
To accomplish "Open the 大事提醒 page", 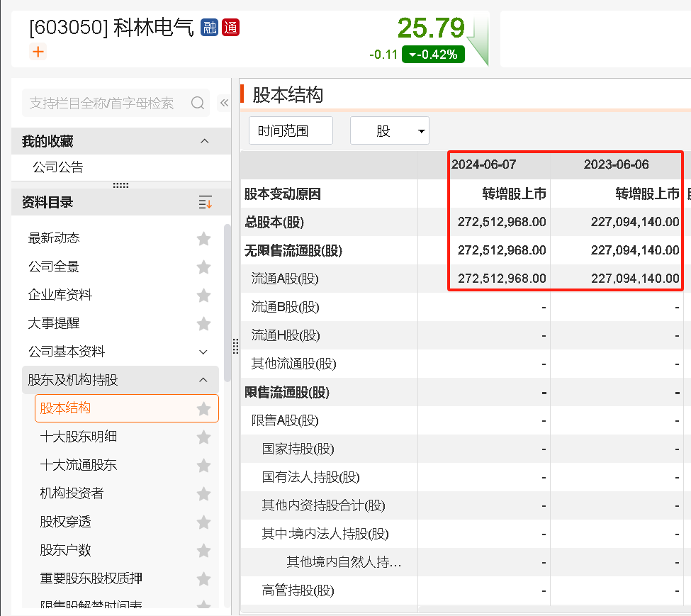I will pyautogui.click(x=54, y=323).
